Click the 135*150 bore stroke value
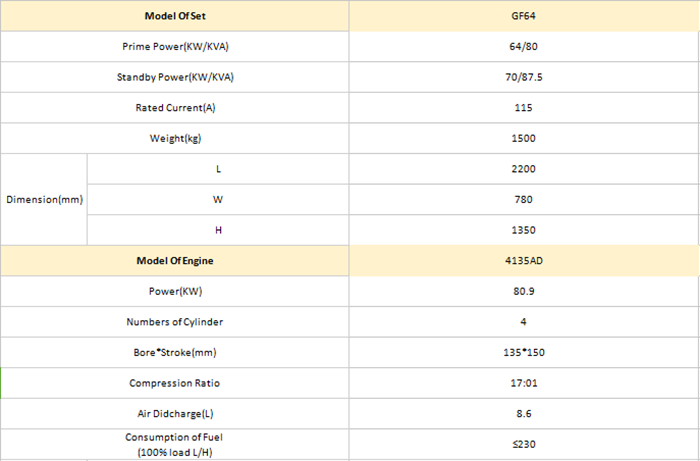 [x=524, y=353]
